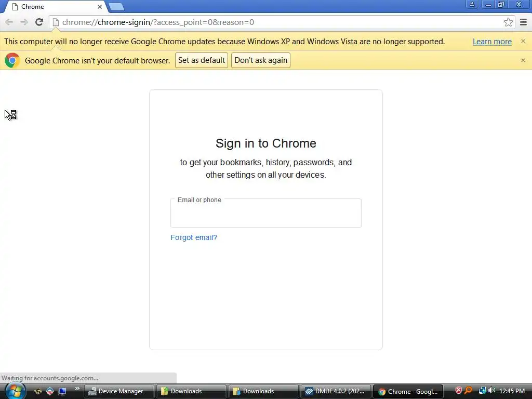The image size is (532, 399).
Task: Click the Chrome logo in the default-browser infobar
Action: [12, 60]
